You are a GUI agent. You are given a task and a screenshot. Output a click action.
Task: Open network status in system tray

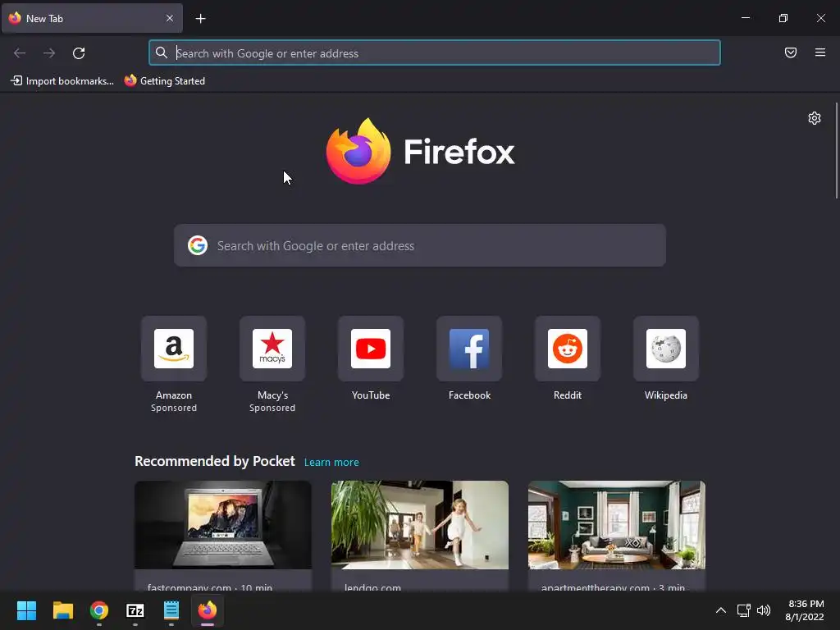(x=743, y=610)
